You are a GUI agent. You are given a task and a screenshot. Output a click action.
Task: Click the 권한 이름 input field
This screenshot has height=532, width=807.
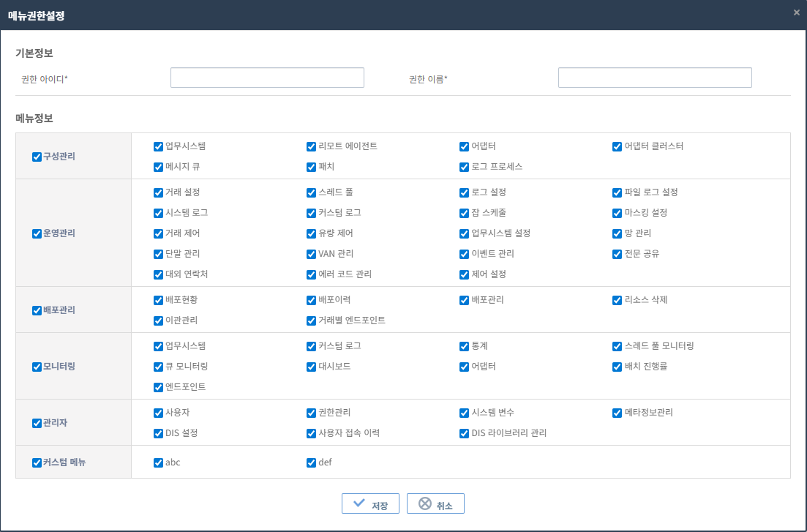pyautogui.click(x=655, y=78)
